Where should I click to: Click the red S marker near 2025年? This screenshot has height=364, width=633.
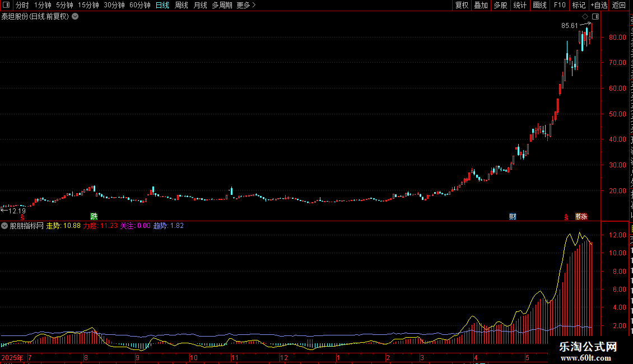(x=22, y=217)
